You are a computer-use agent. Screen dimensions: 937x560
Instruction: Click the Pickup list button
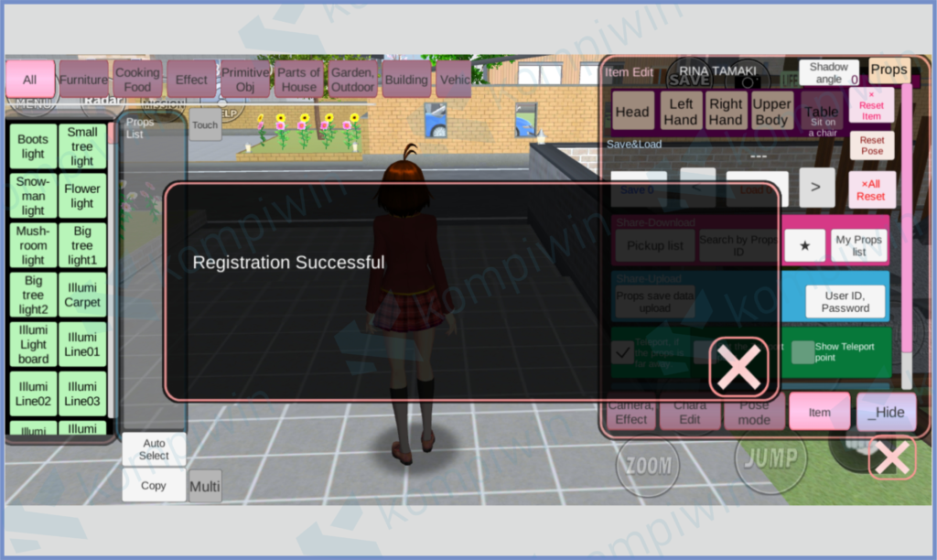tap(655, 245)
